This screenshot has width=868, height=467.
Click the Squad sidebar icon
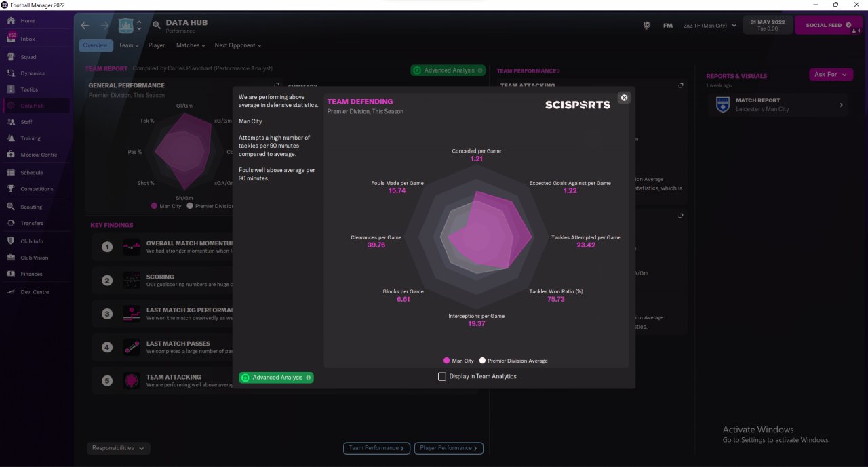[x=11, y=57]
